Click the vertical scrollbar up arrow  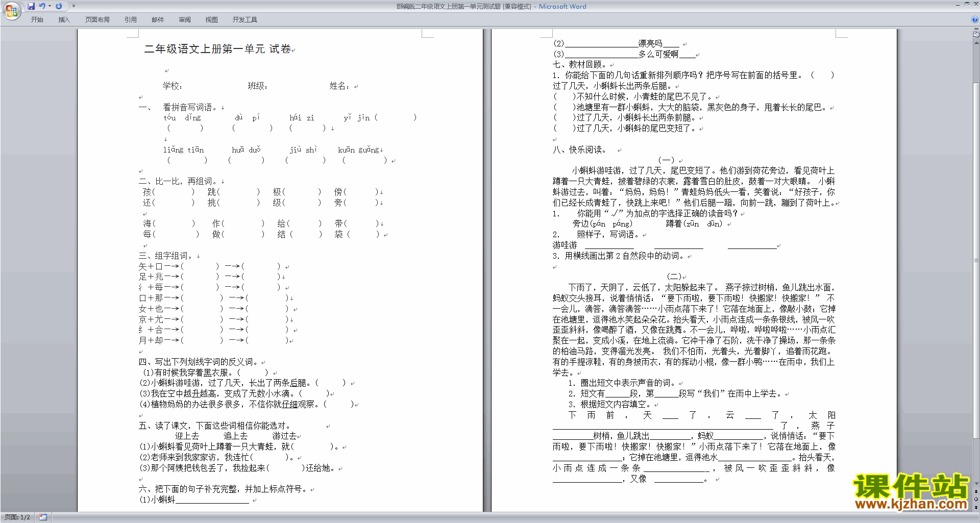(976, 43)
